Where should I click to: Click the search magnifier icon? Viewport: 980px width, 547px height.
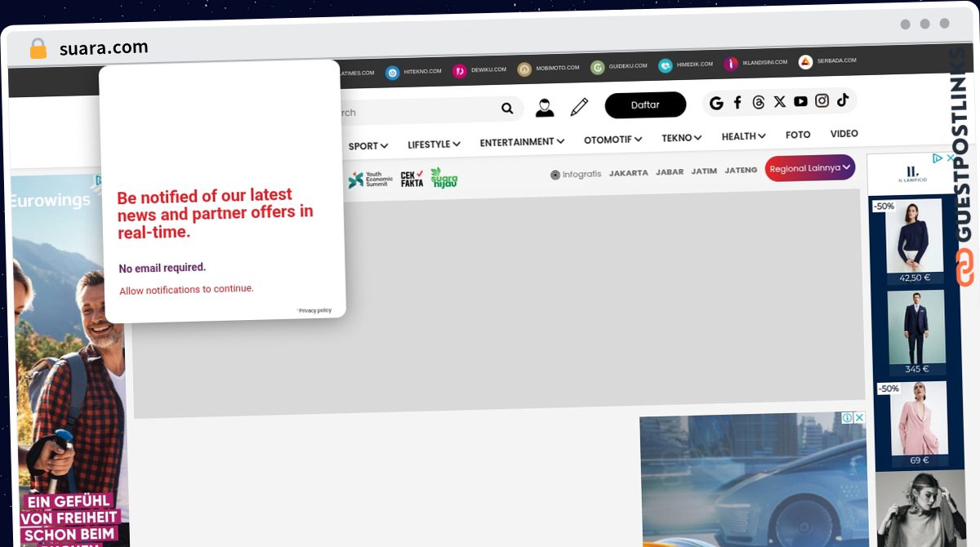point(507,108)
